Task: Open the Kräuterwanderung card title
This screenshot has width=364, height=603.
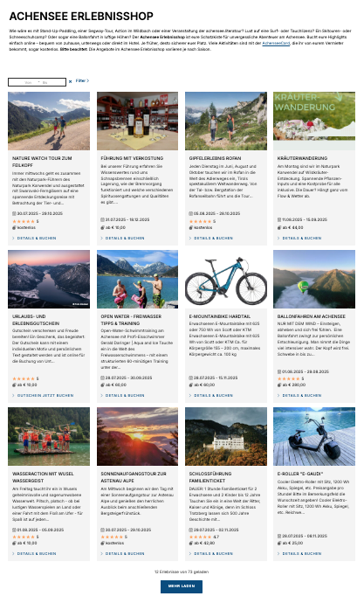Action: click(x=303, y=158)
